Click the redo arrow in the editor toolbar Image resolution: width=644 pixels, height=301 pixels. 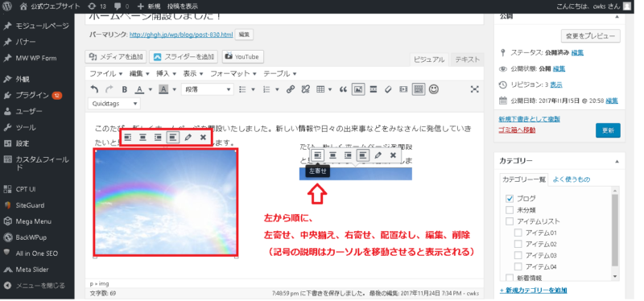109,89
